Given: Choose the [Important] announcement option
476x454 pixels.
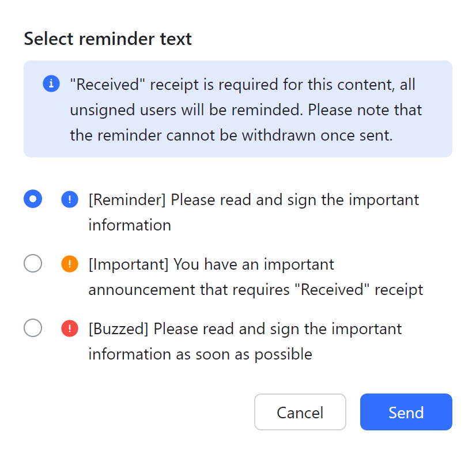Looking at the screenshot, I should (x=33, y=263).
